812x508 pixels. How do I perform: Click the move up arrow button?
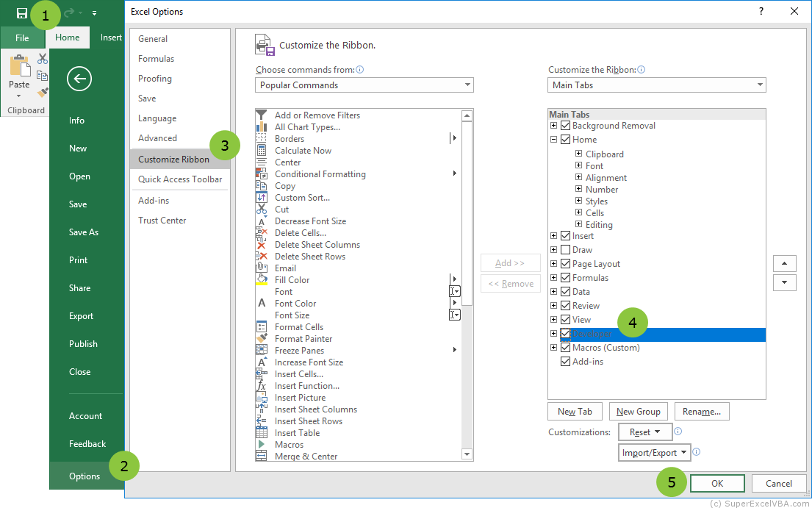coord(785,264)
